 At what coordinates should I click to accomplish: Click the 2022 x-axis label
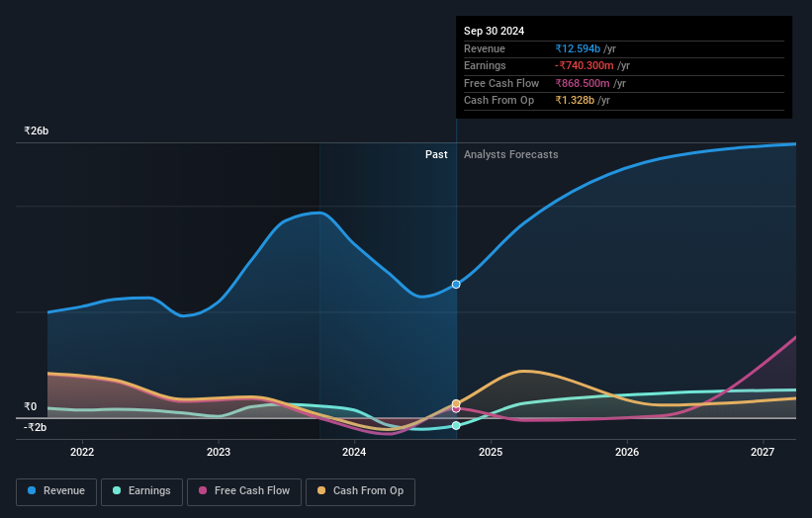coord(82,452)
